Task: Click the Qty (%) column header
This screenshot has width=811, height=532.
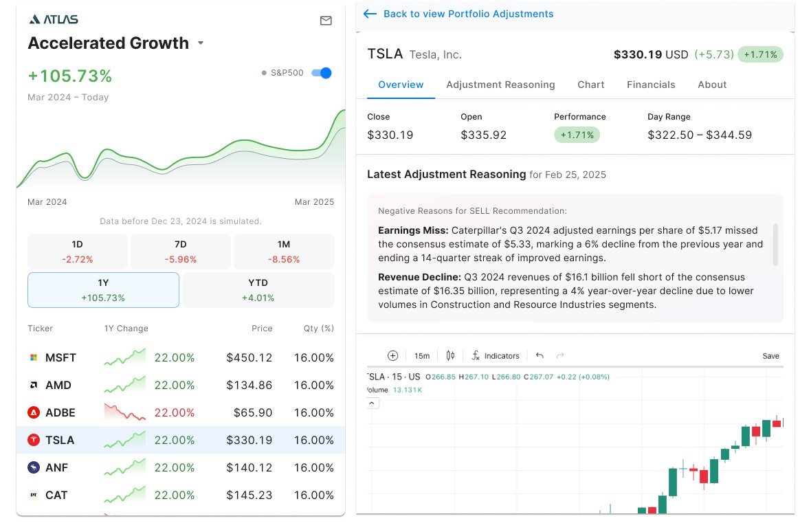Action: [x=319, y=329]
